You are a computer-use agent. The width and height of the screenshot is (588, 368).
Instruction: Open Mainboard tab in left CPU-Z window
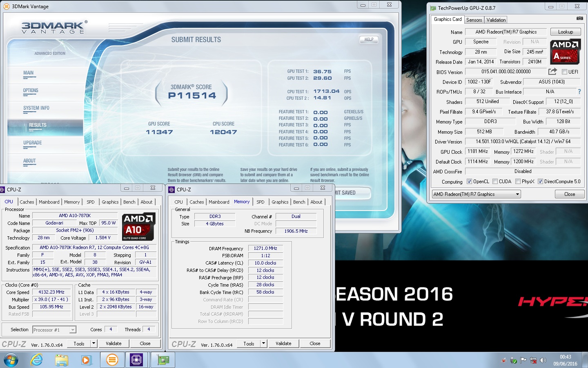(49, 202)
